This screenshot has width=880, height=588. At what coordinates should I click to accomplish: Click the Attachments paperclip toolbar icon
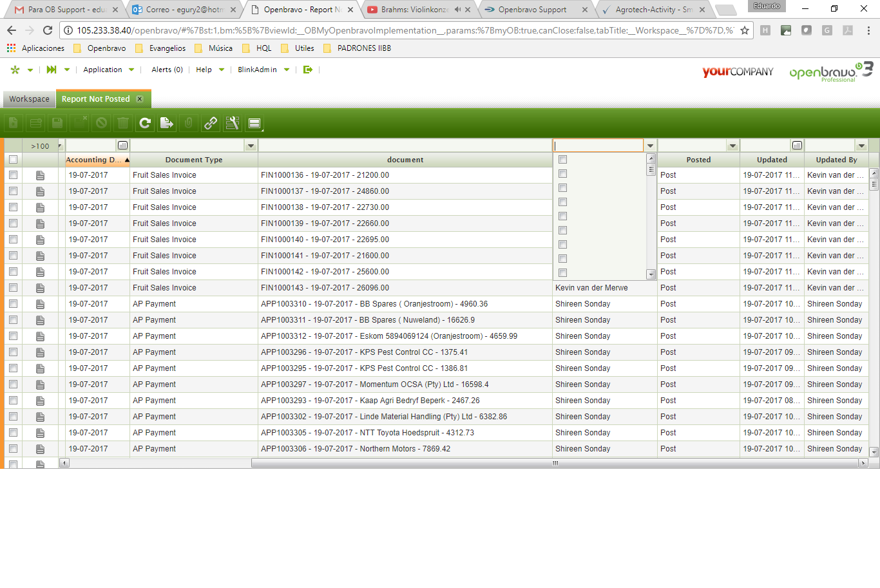point(189,123)
